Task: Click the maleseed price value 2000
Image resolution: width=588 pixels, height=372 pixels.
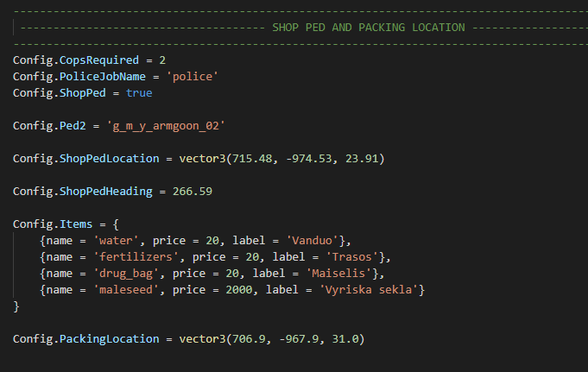Action: coord(239,290)
